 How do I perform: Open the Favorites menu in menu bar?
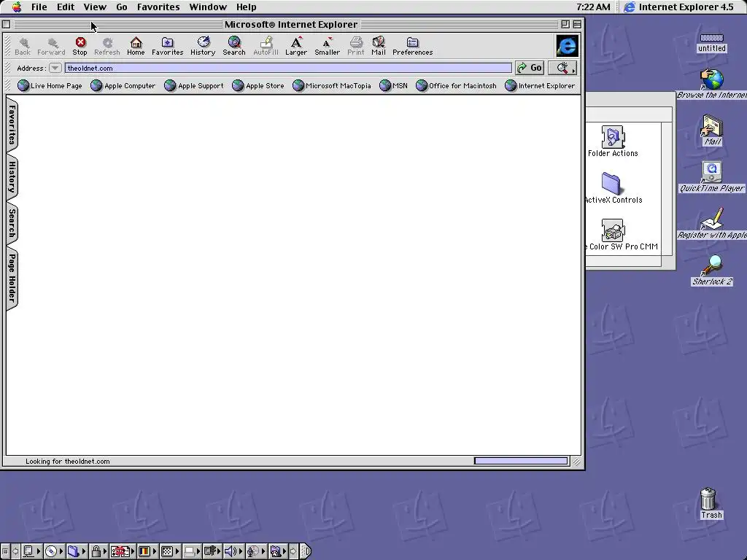[x=158, y=7]
